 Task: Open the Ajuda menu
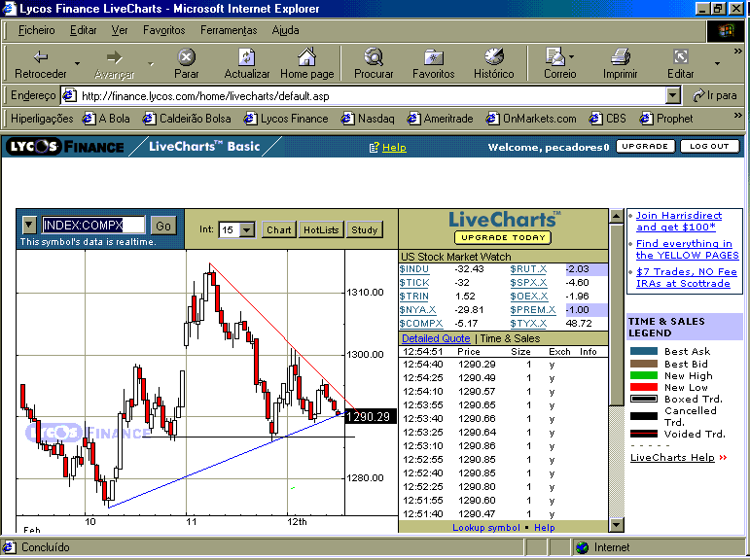(286, 30)
